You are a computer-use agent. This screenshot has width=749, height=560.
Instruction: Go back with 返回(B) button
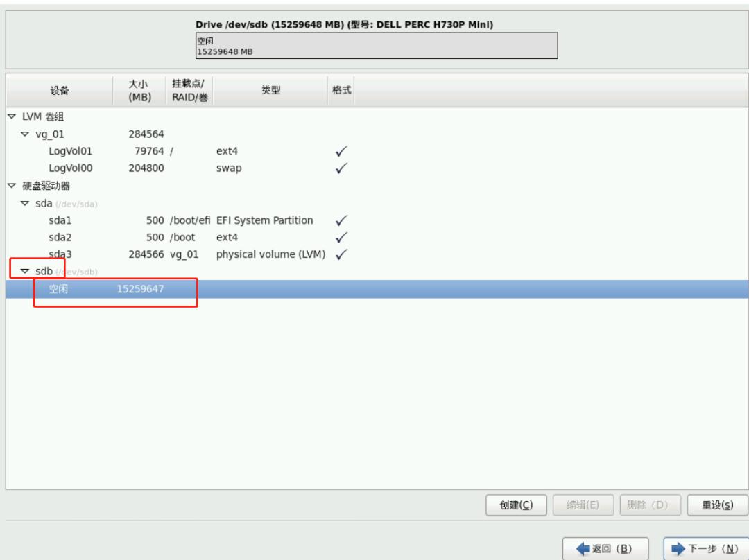[605, 548]
